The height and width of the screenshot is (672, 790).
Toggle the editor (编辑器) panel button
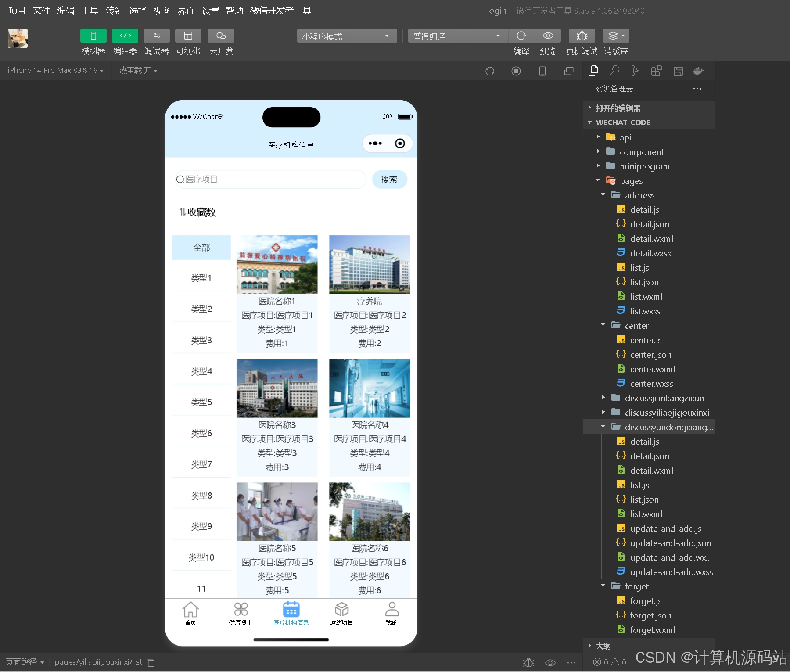coord(125,36)
